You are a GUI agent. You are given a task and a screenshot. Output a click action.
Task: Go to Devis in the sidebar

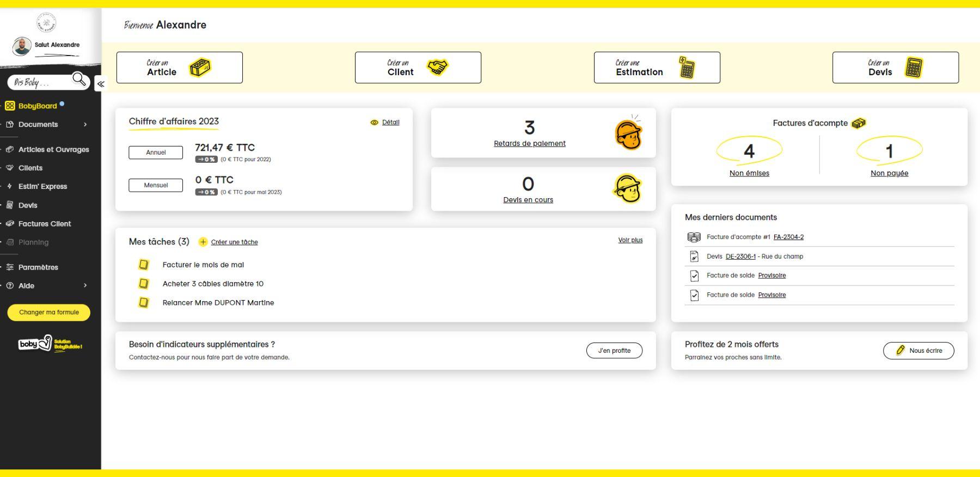tap(28, 205)
